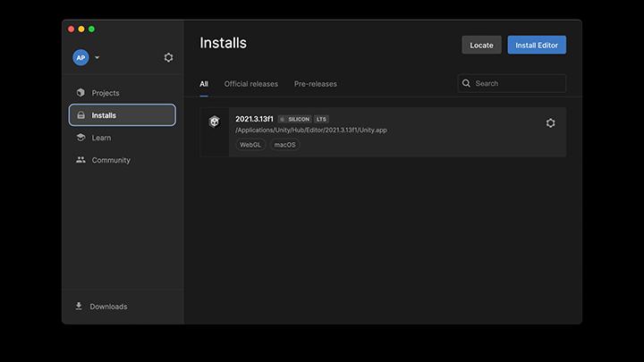Screen dimensions: 644x362
Task: Click the SILICON badge
Action: 295,119
